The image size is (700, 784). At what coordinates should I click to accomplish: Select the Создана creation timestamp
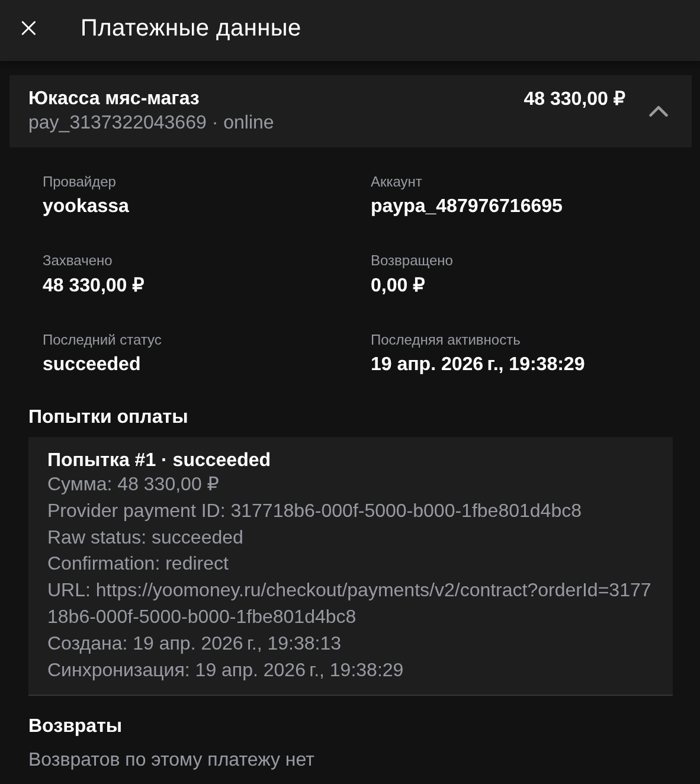pos(194,643)
